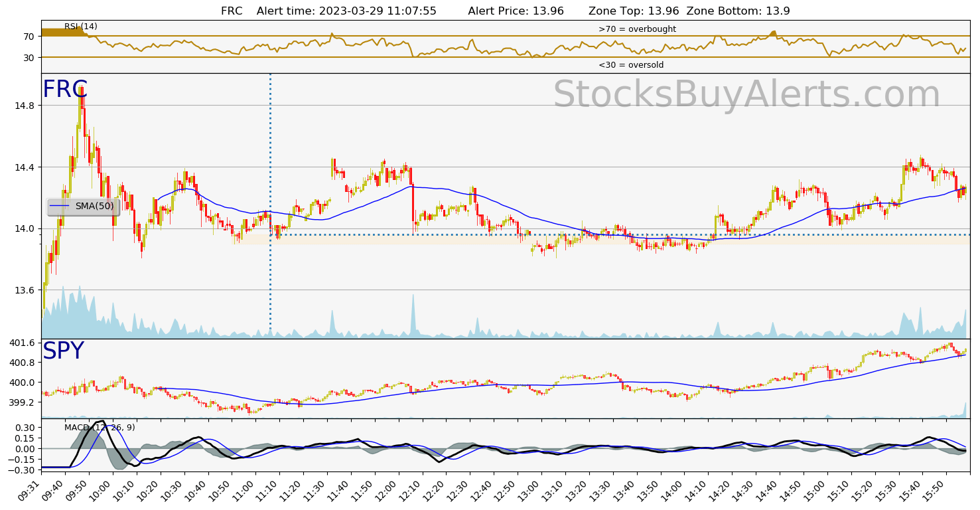Viewport: 980px width, 510px height.
Task: Click the 09:50 time axis label
Action: (77, 490)
